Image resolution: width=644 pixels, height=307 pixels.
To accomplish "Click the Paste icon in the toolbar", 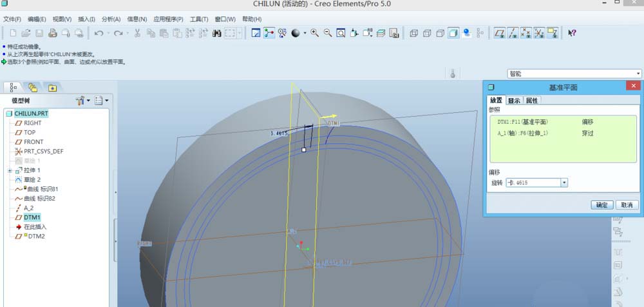I will 164,33.
